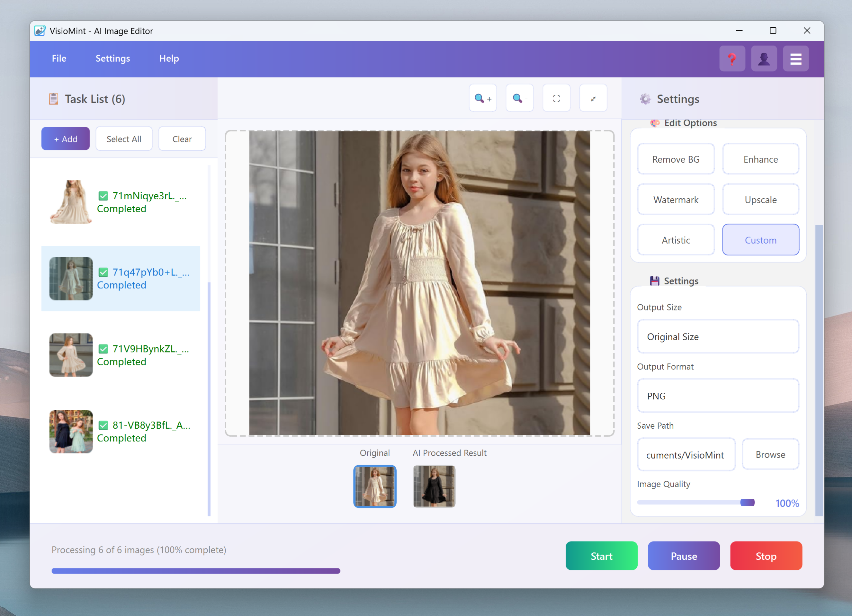View the AI Processed Result thumbnail
This screenshot has width=852, height=616.
point(434,487)
